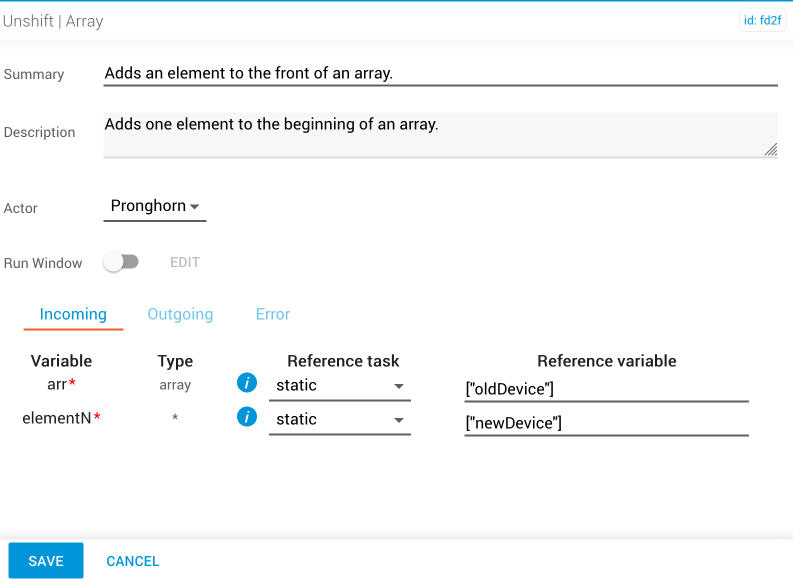Click the 'Type' column header
793x579 pixels.
(175, 362)
